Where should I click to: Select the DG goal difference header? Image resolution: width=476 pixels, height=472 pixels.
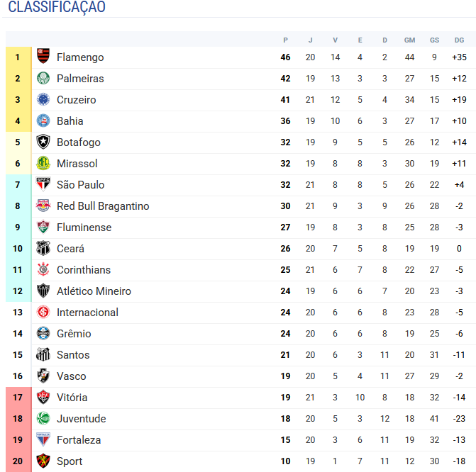pyautogui.click(x=459, y=40)
